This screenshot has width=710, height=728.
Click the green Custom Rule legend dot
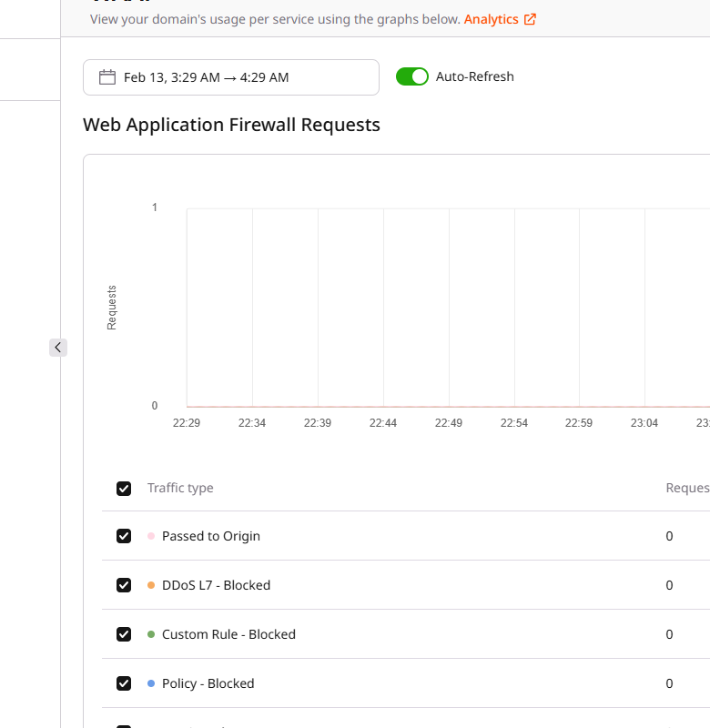coord(151,634)
